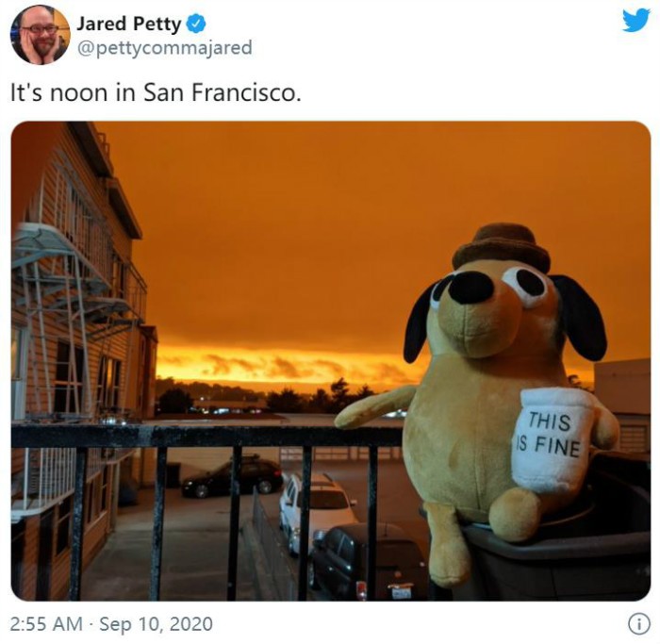Open the orange sky photo
The image size is (660, 644).
331,361
